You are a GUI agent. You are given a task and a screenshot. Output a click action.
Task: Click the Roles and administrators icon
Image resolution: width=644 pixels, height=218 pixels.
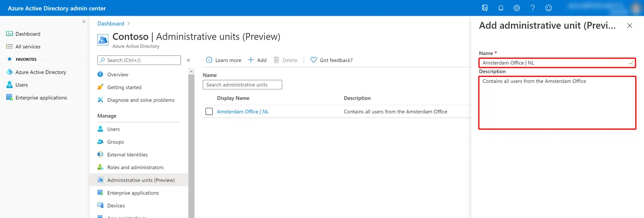click(x=100, y=167)
